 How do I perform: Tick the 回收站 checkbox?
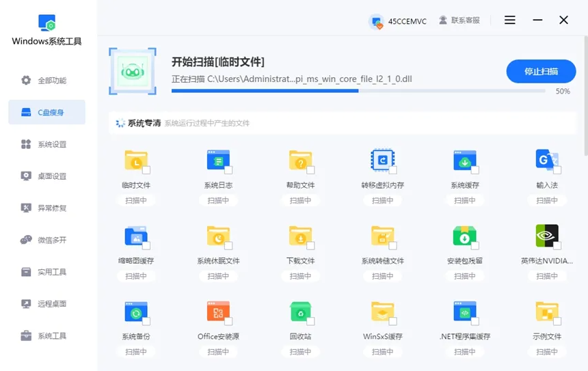click(x=310, y=322)
